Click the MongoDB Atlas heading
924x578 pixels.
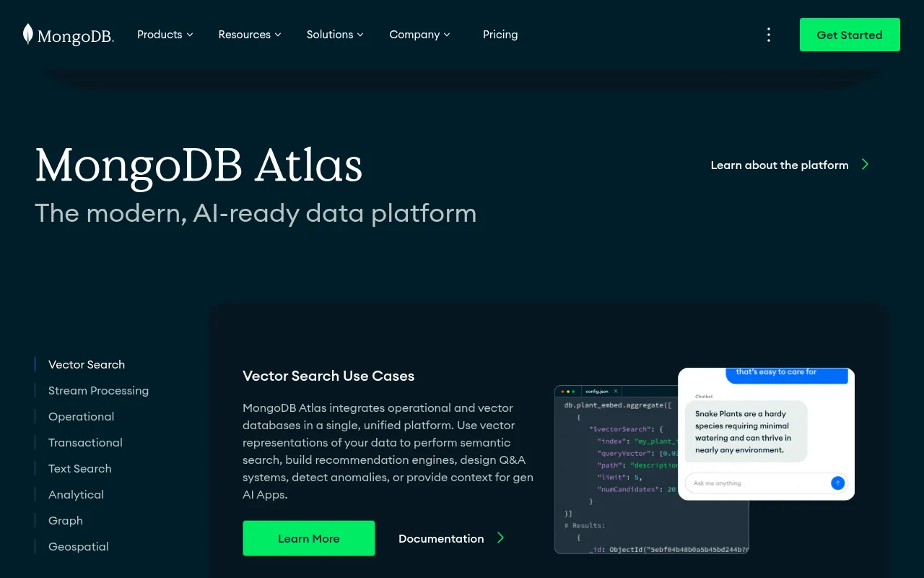pos(199,165)
